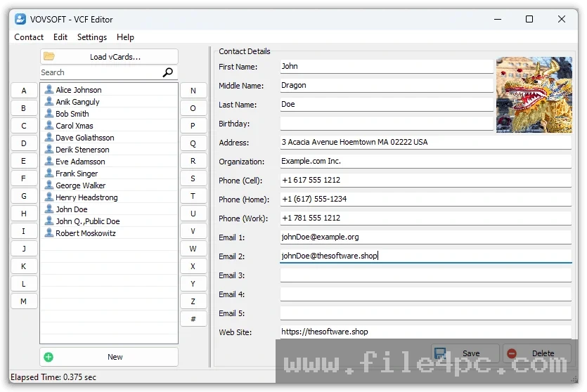The height and width of the screenshot is (392, 587).
Task: Select Henry Headstrong in contact list
Action: click(x=109, y=197)
